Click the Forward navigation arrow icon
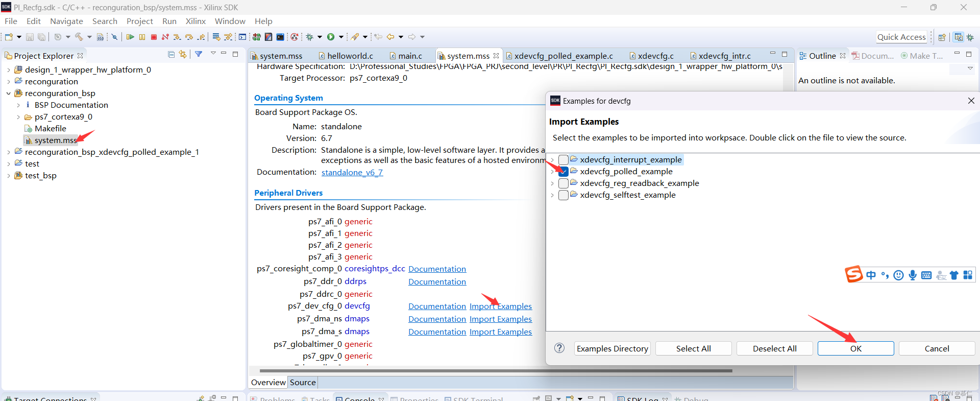The width and height of the screenshot is (980, 401). click(412, 37)
